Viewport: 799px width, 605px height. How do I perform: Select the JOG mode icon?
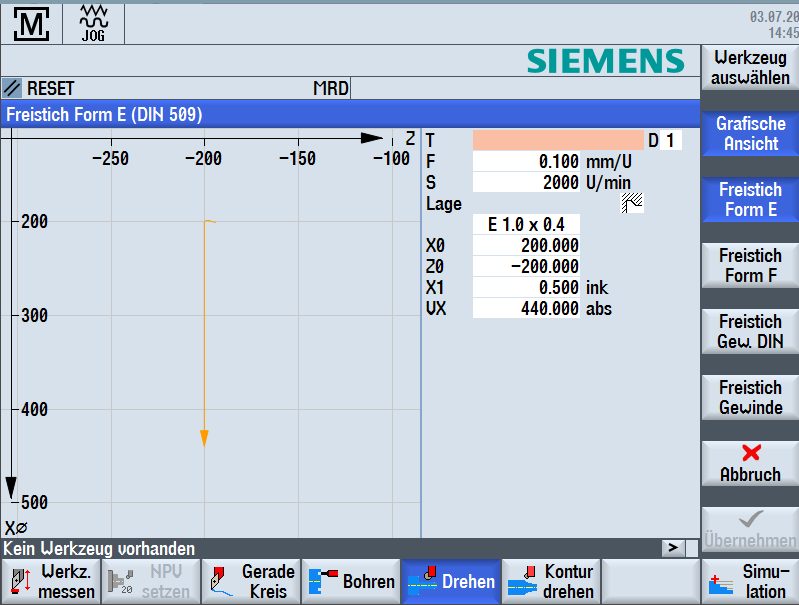tap(93, 23)
